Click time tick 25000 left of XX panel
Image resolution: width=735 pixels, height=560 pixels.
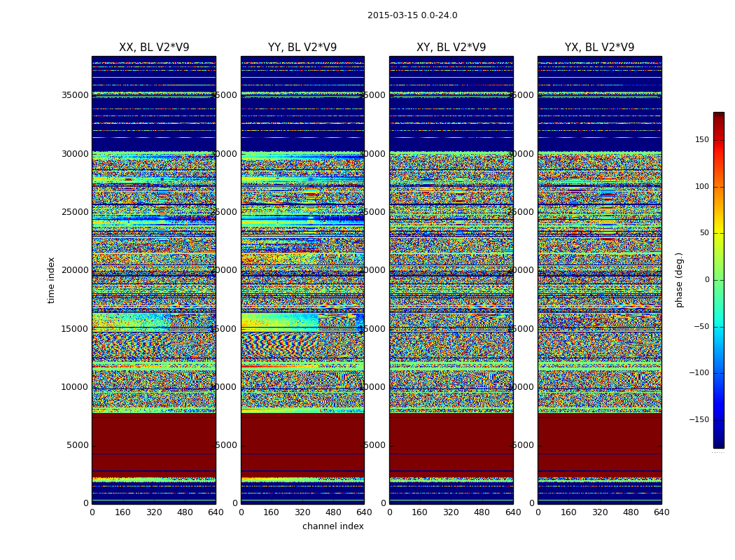(x=75, y=212)
